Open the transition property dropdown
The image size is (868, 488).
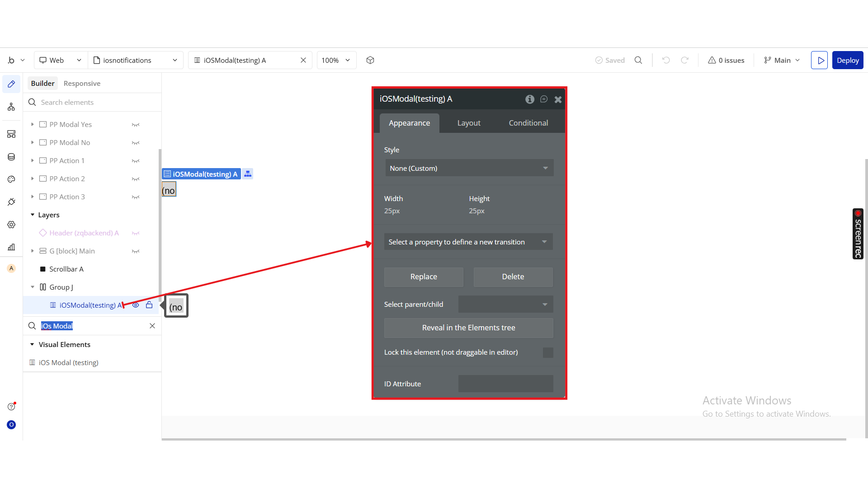click(468, 242)
